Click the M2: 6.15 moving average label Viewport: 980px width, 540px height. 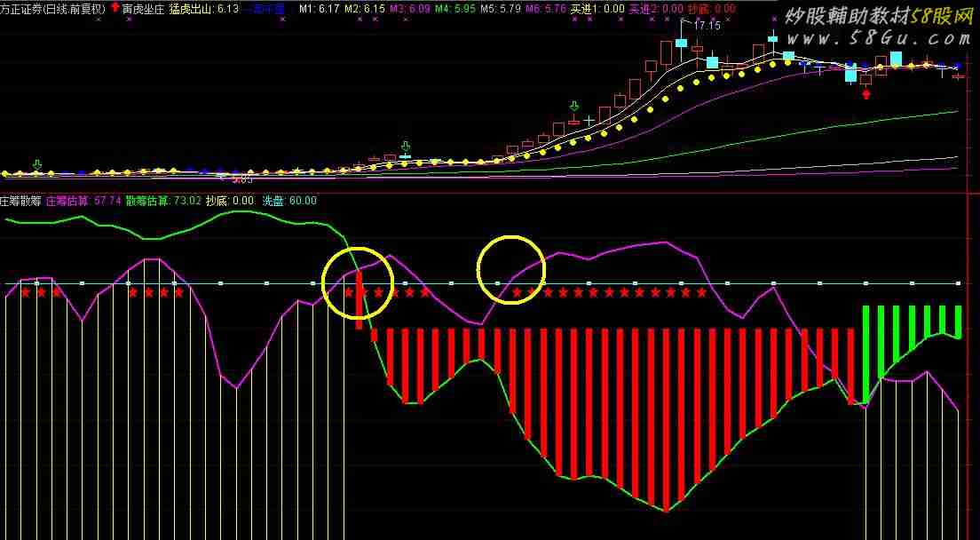(365, 9)
